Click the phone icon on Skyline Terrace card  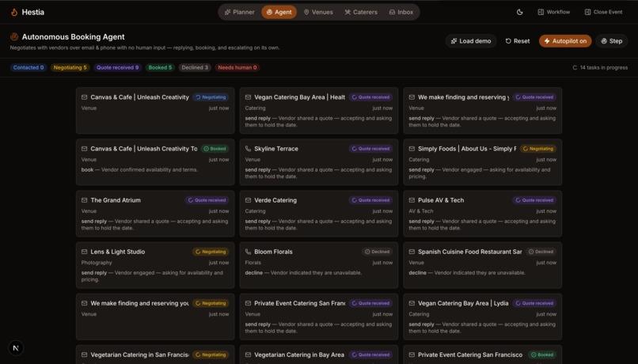coord(248,149)
